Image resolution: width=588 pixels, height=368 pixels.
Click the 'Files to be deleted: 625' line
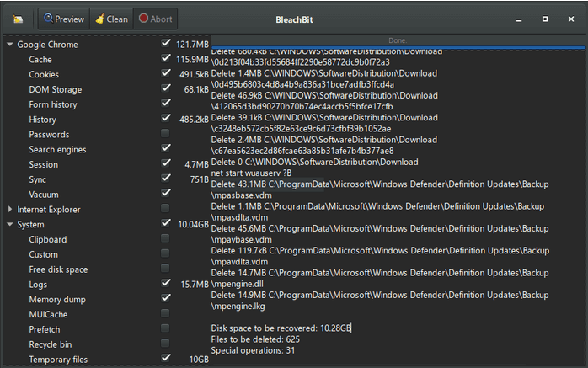[255, 339]
